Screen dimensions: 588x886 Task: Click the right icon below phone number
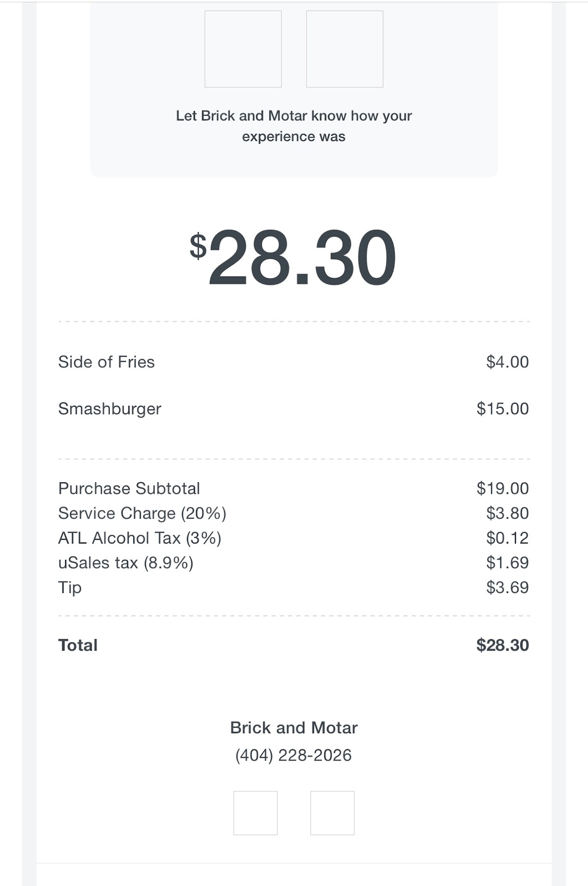332,813
